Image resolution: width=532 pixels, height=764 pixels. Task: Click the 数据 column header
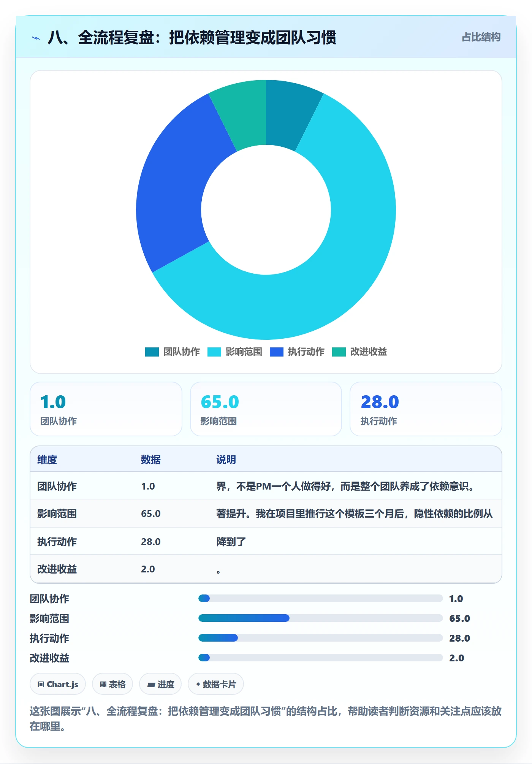(x=151, y=460)
